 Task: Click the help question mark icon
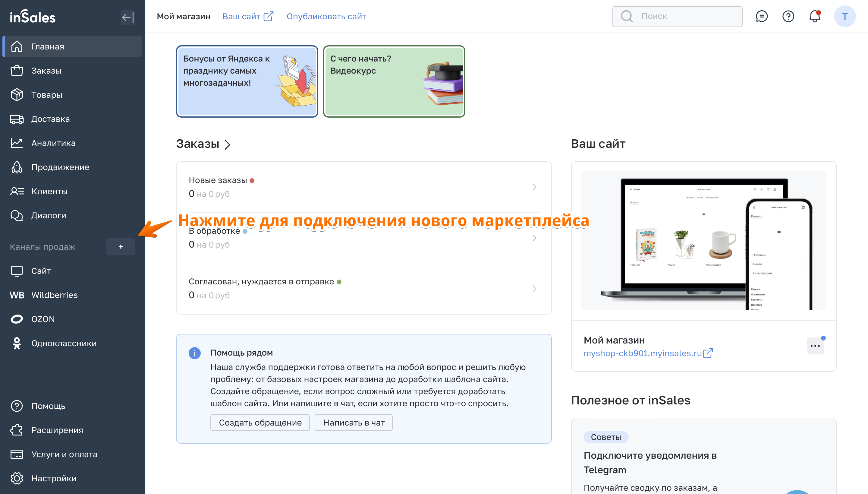click(x=788, y=16)
